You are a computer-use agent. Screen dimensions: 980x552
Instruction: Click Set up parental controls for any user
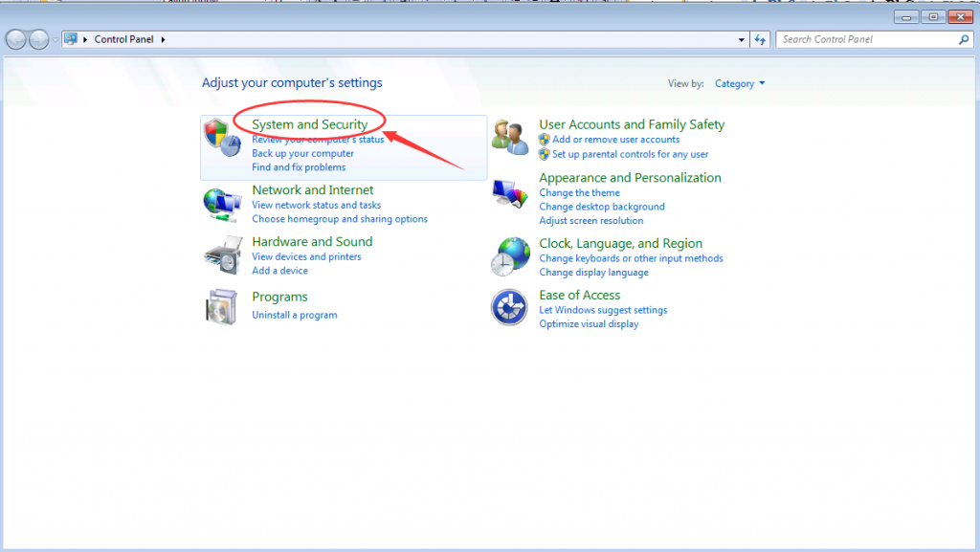pos(630,154)
